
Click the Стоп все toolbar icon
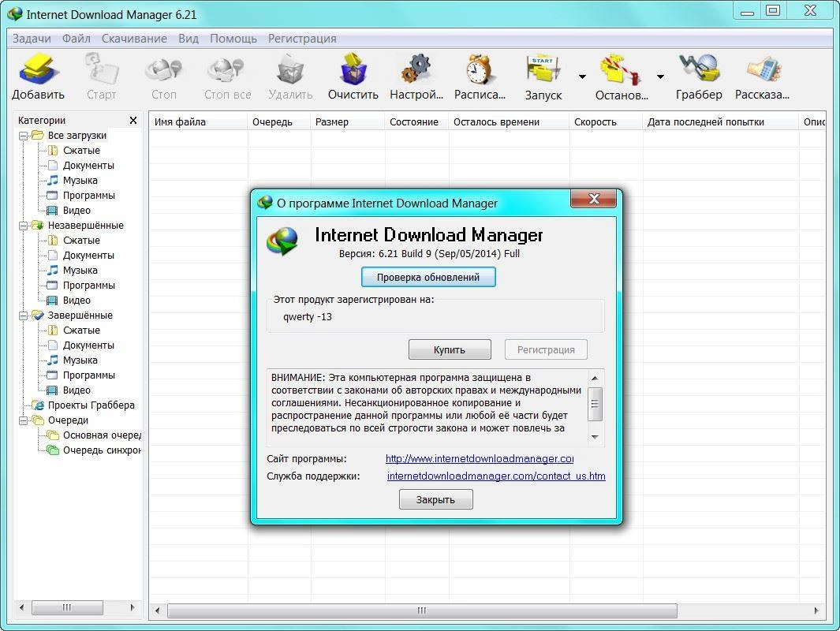[227, 69]
